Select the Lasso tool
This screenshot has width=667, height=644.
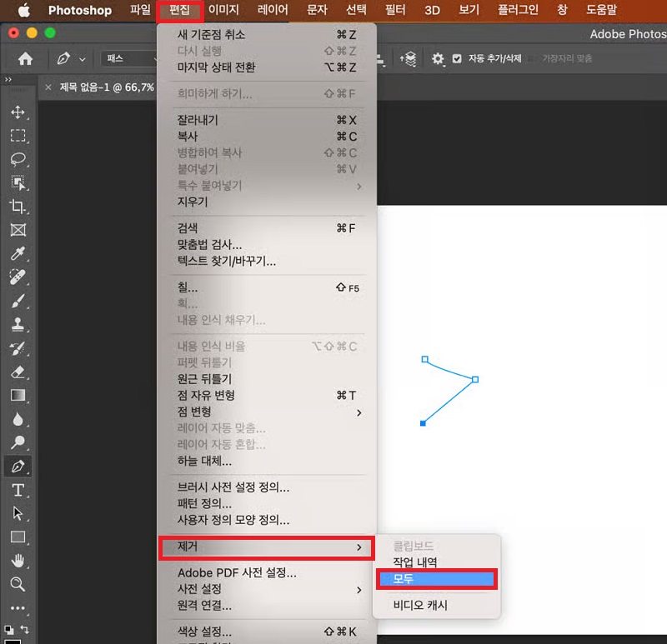pyautogui.click(x=18, y=160)
